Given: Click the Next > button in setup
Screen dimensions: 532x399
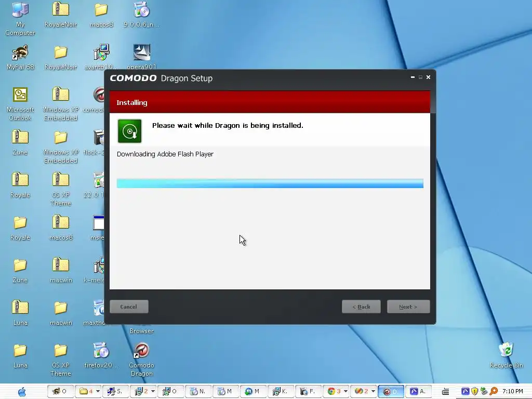Looking at the screenshot, I should click(x=408, y=307).
